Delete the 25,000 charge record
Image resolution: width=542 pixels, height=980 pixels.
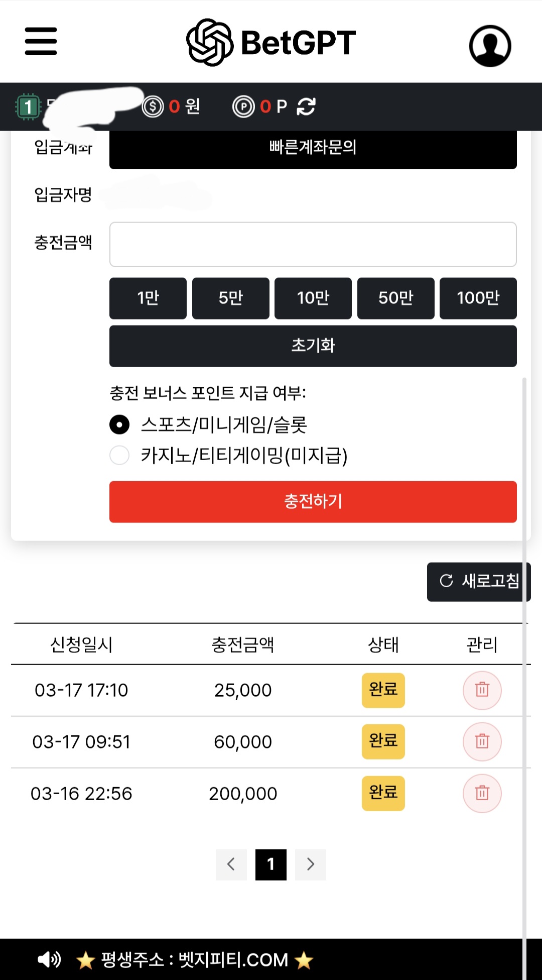pyautogui.click(x=482, y=690)
